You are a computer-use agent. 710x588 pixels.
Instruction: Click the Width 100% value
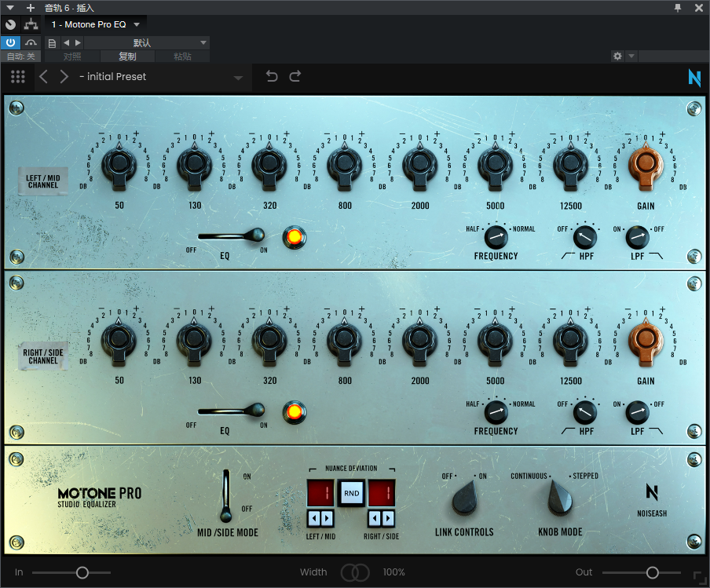394,572
